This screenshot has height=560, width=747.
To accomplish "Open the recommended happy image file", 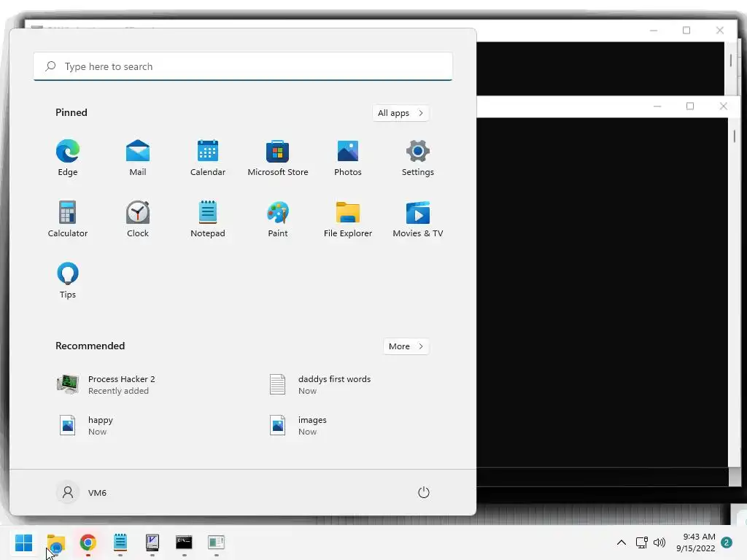I will [86, 426].
